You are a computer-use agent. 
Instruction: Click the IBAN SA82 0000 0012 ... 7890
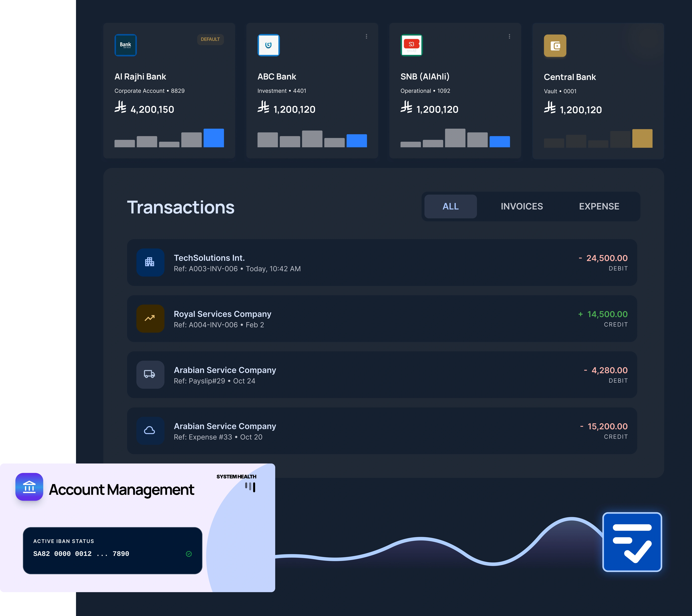click(x=81, y=554)
